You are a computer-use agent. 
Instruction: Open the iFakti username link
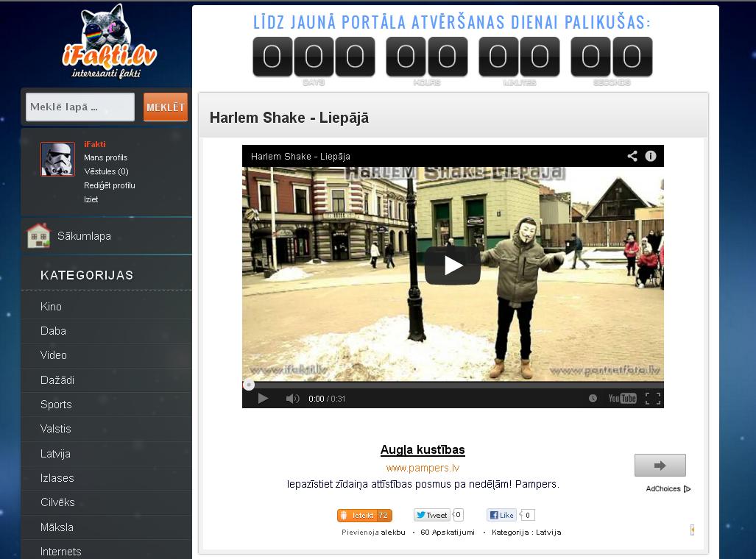[x=94, y=144]
